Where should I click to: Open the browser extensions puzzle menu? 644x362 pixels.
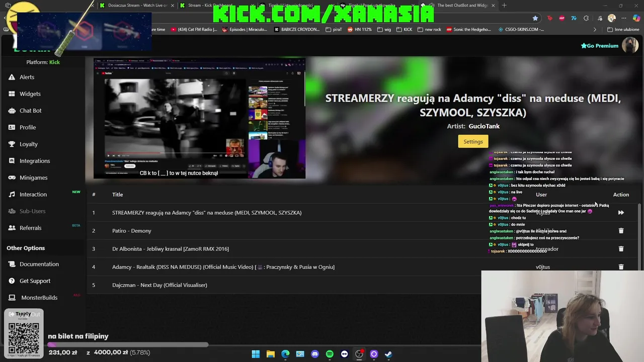point(586,18)
